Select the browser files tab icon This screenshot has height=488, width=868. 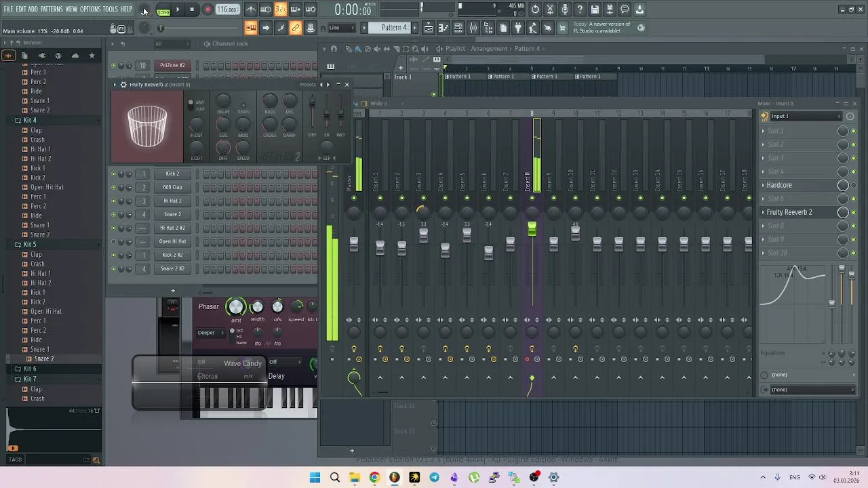(24, 56)
